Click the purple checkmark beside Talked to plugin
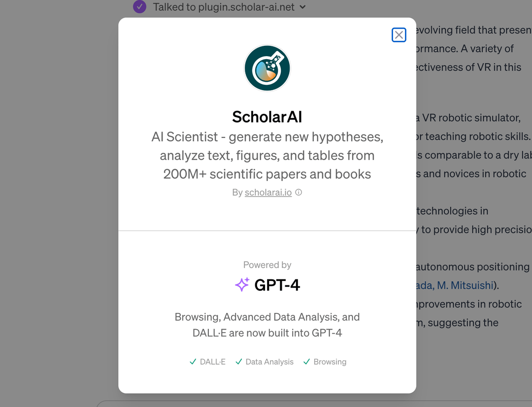This screenshot has width=532, height=407. click(x=139, y=7)
